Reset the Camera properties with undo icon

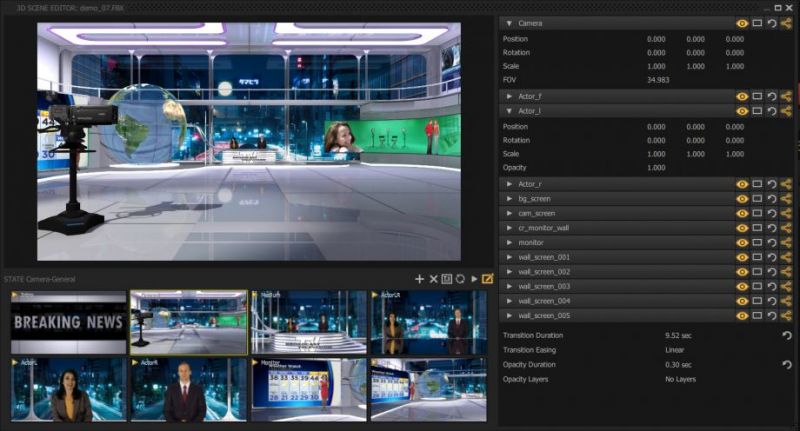(772, 23)
